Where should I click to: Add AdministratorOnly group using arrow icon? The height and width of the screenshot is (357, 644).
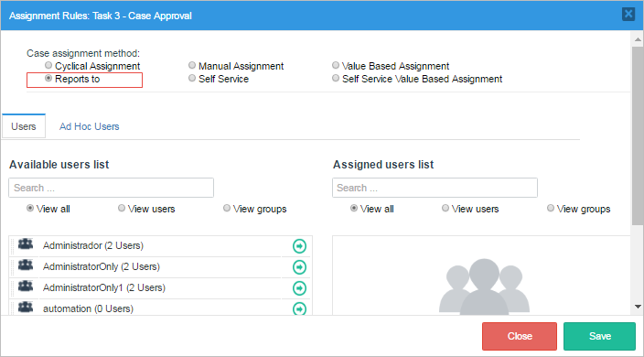[x=299, y=267]
